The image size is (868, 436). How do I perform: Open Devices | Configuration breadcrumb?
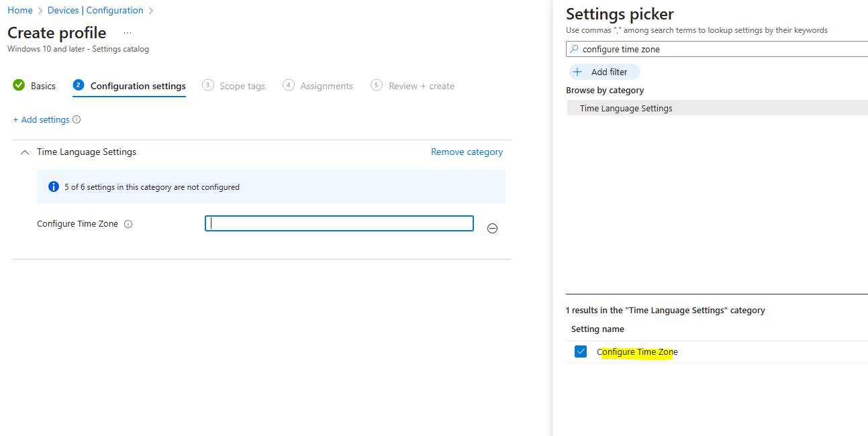click(x=95, y=10)
